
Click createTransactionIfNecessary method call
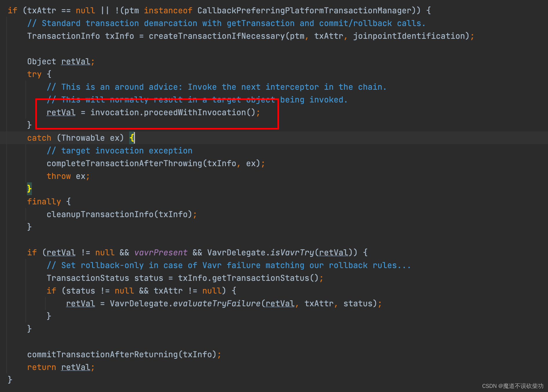(217, 36)
